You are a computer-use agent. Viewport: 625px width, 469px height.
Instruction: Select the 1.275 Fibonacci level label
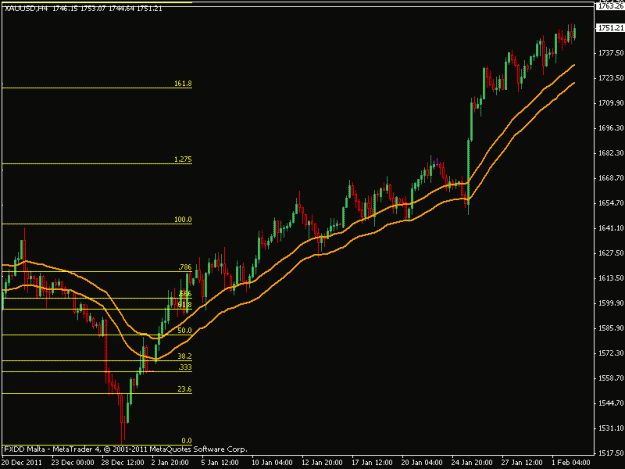183,159
